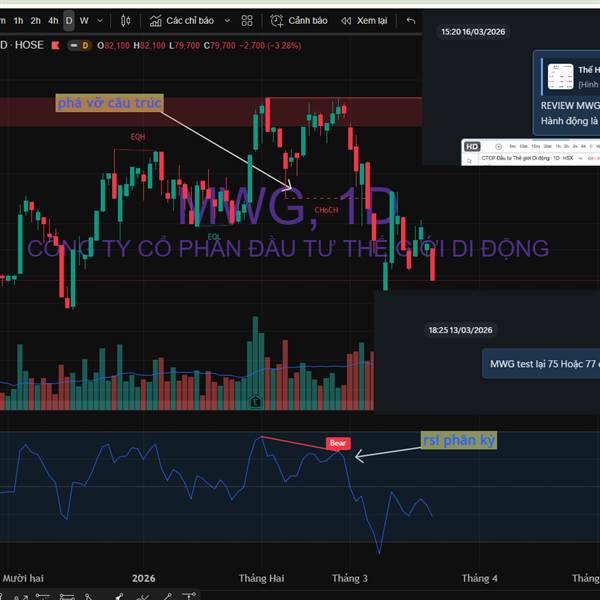600x600 pixels.
Task: Click the 18:25 13/03/2026 chat timestamp
Action: click(460, 330)
